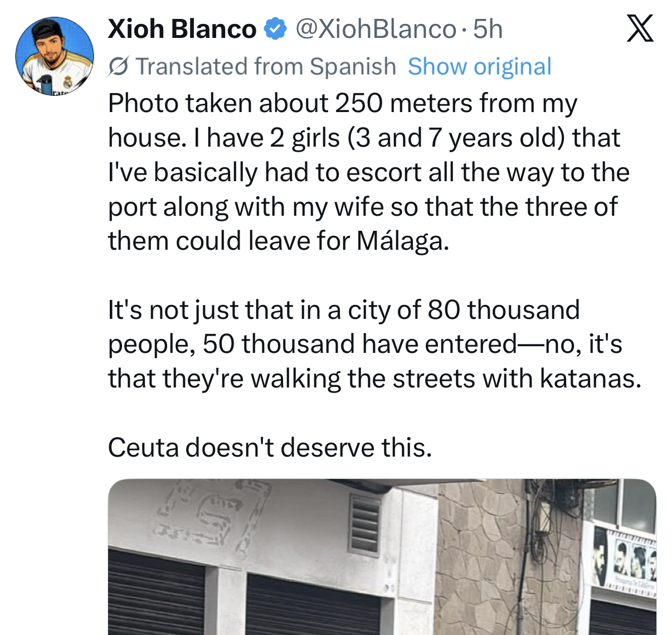The width and height of the screenshot is (672, 635).
Task: Tap the X logo icon
Action: pos(640,29)
